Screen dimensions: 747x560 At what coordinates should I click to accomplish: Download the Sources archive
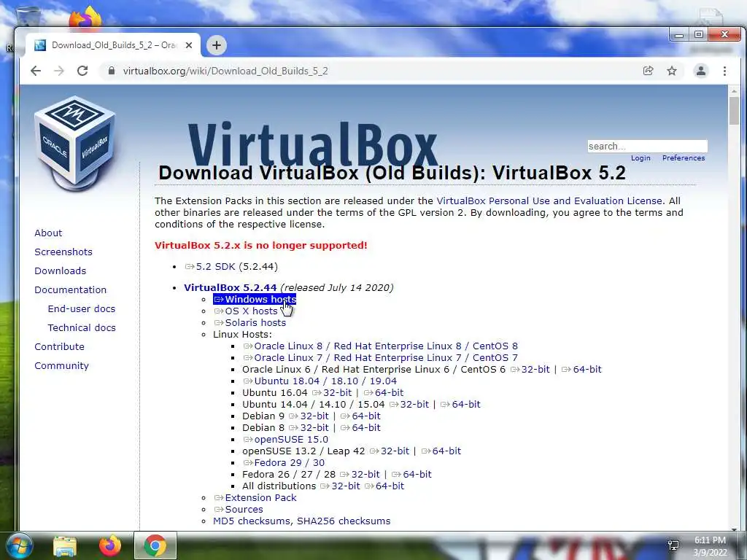point(239,509)
